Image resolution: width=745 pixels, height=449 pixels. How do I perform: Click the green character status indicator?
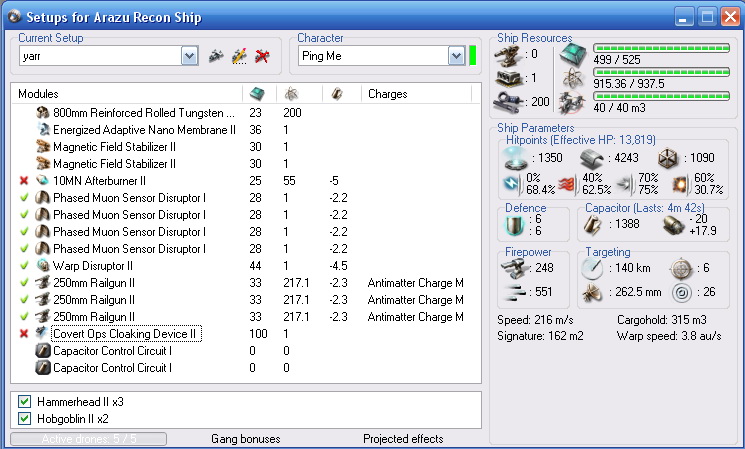click(x=472, y=56)
